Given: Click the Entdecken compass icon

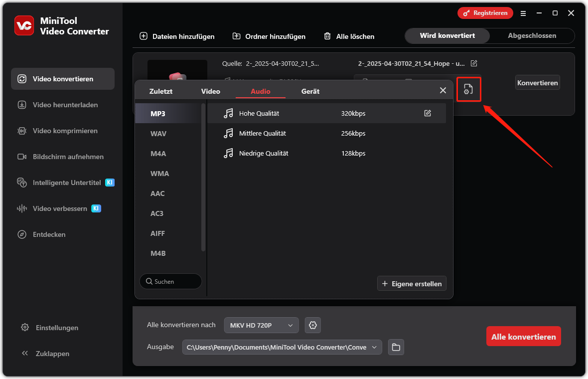Looking at the screenshot, I should [22, 234].
